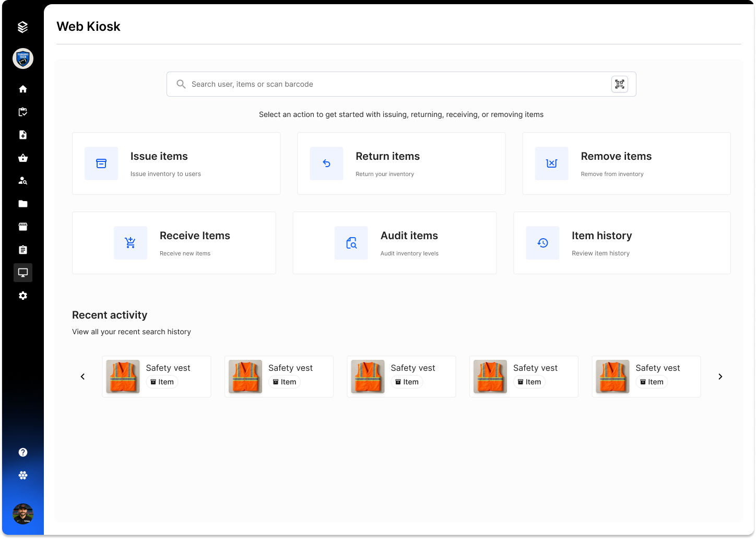Viewport: 756px width, 539px height.
Task: Click the Web Kiosk page title
Action: coord(88,27)
